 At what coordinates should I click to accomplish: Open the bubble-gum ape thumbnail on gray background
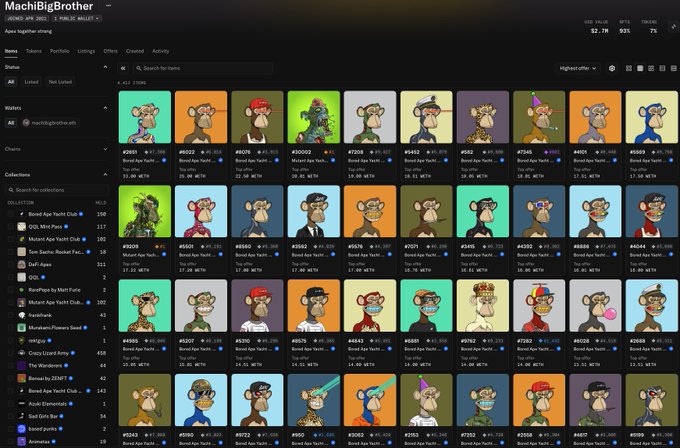(x=595, y=306)
